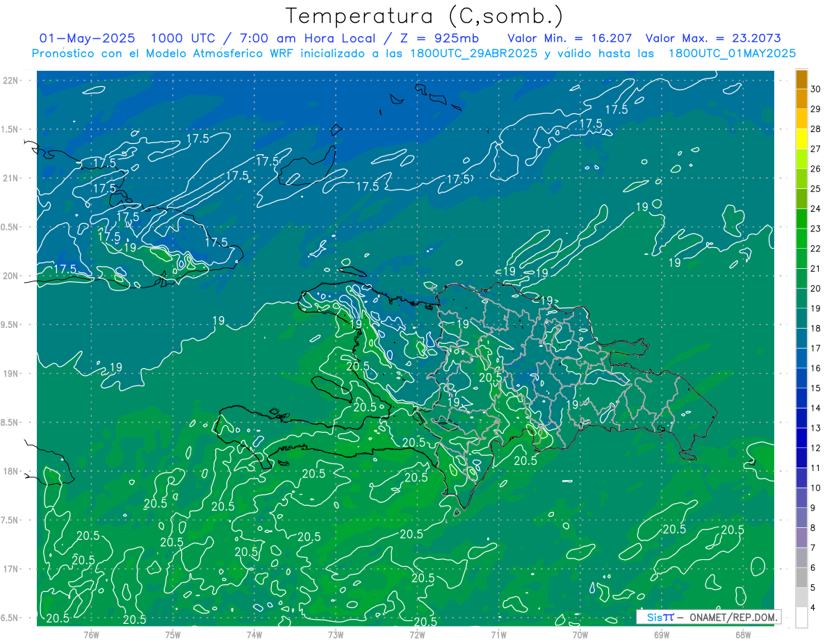The image size is (834, 644).
Task: Click the "18N" latitude axis label
Action: tap(10, 471)
